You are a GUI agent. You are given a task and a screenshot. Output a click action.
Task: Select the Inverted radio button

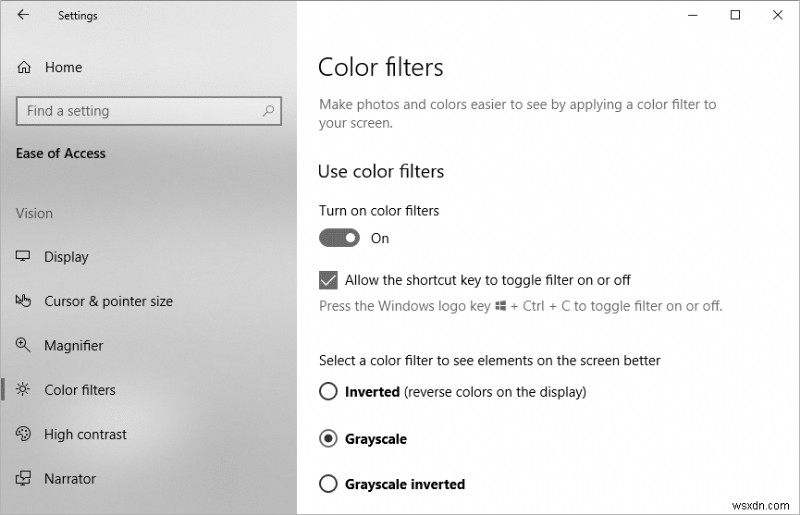[328, 392]
